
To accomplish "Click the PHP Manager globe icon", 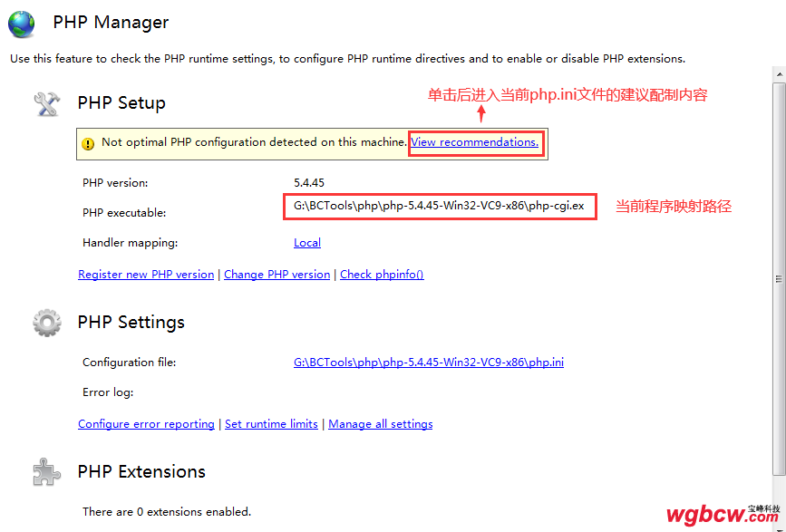I will pyautogui.click(x=21, y=23).
